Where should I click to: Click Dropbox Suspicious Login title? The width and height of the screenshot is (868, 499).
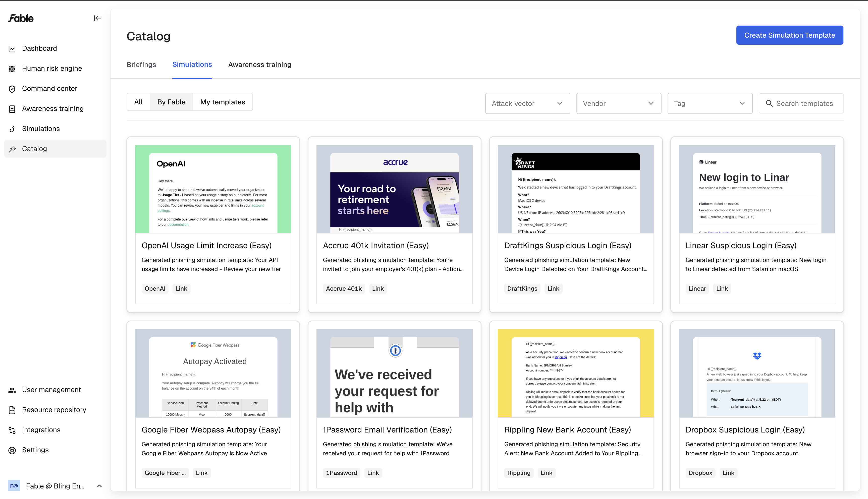(745, 430)
